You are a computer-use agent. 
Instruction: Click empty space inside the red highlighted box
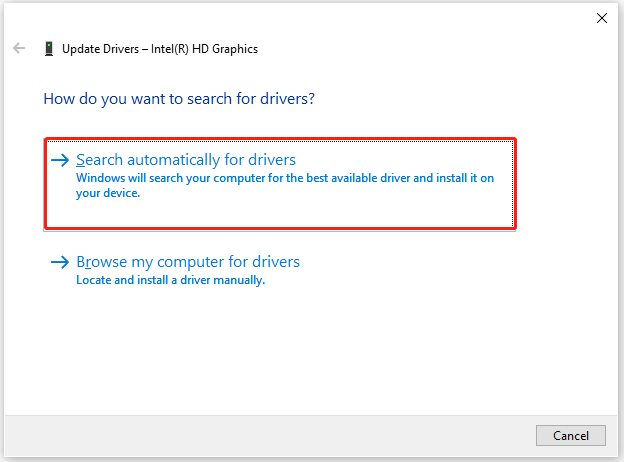click(x=400, y=210)
